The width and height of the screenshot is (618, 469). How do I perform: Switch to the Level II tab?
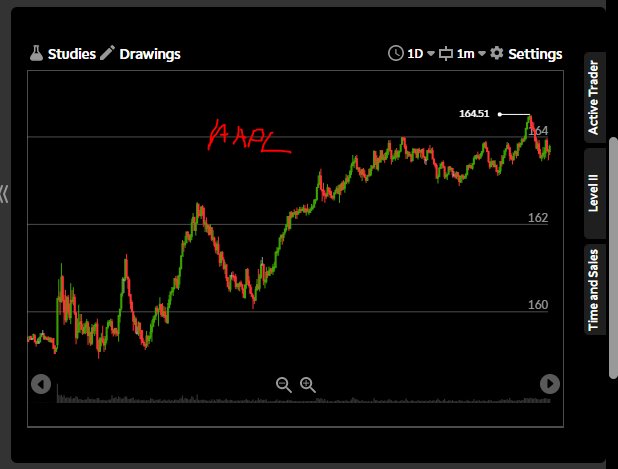point(594,193)
